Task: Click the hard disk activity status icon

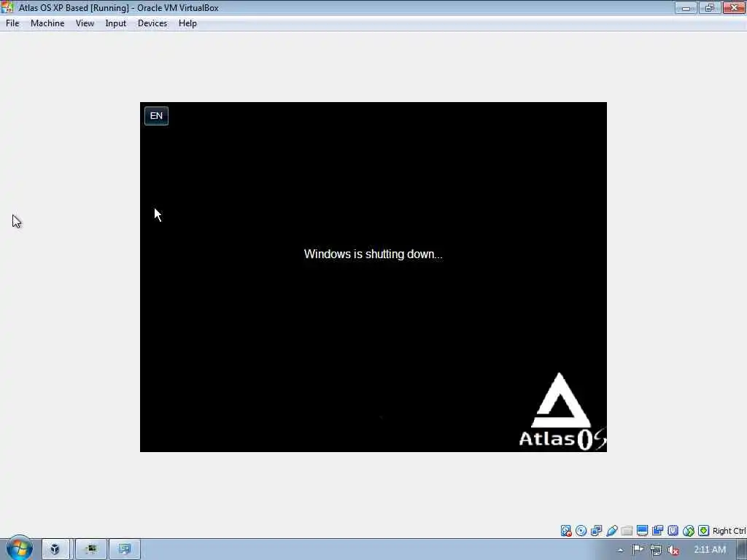Action: 565,531
